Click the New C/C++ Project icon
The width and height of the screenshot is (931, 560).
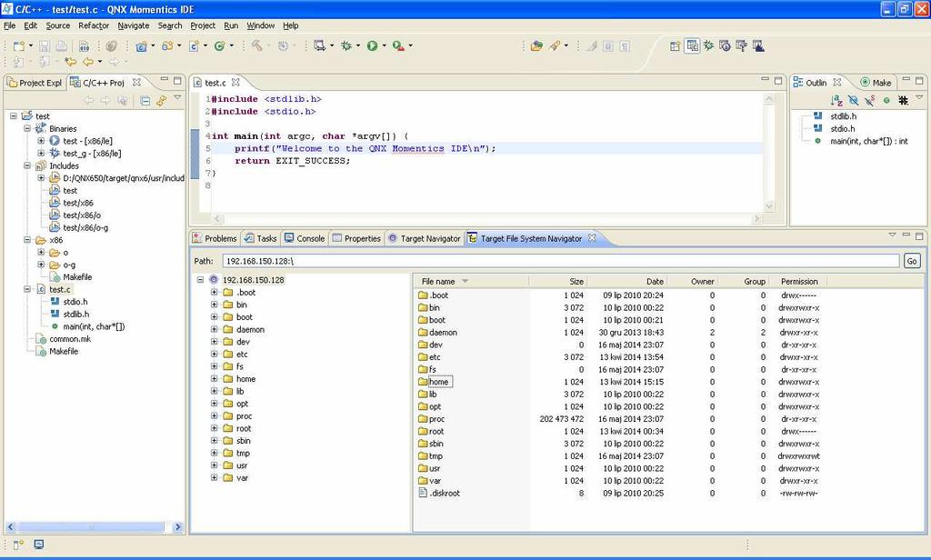click(x=141, y=45)
